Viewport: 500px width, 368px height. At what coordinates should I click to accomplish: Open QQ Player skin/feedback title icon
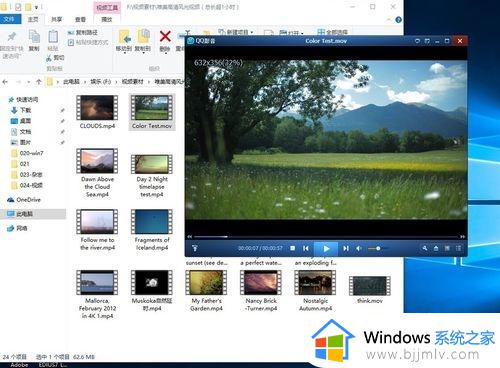coord(417,41)
